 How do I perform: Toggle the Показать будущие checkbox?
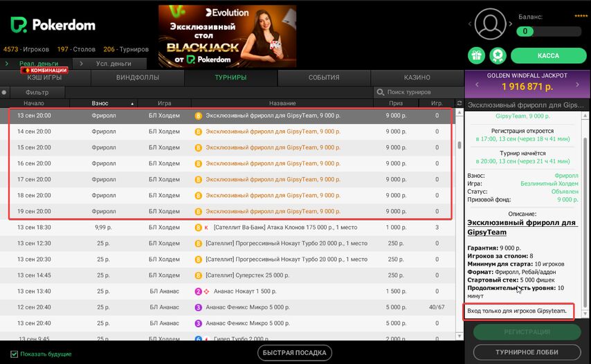(x=15, y=354)
